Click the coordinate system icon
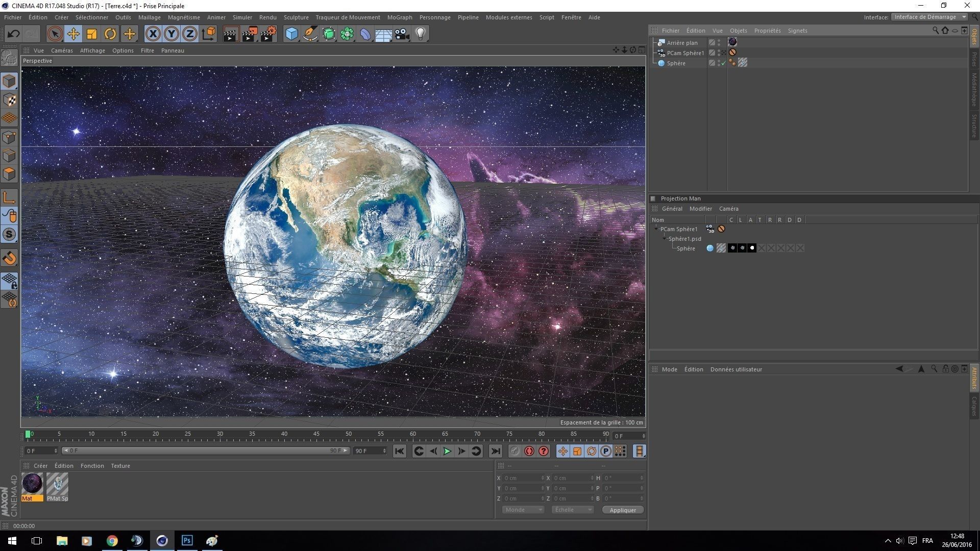The height and width of the screenshot is (551, 980). point(208,34)
